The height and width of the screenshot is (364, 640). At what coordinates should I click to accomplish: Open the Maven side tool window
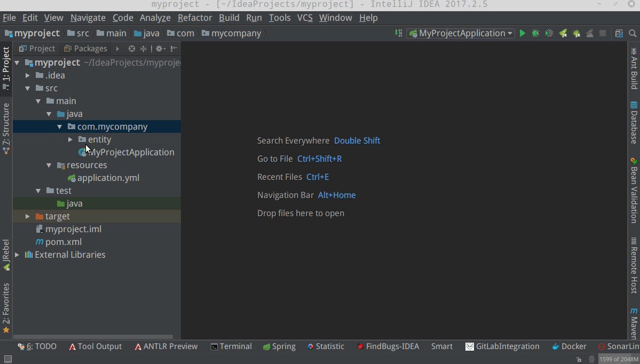click(x=634, y=323)
